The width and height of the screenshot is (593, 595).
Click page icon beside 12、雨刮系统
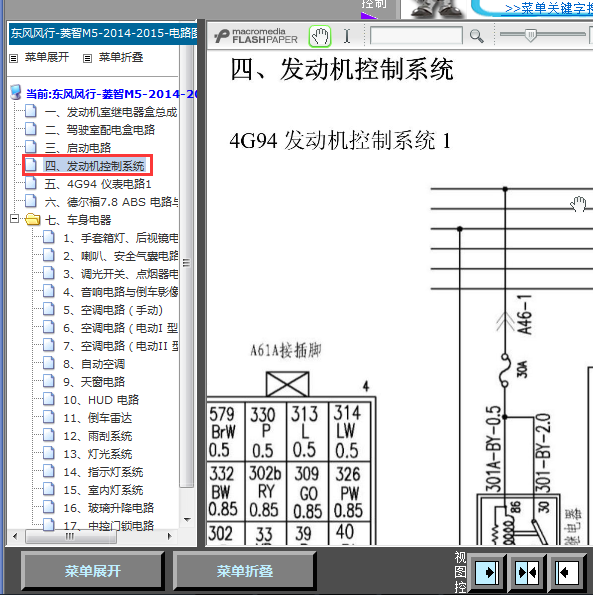(49, 435)
